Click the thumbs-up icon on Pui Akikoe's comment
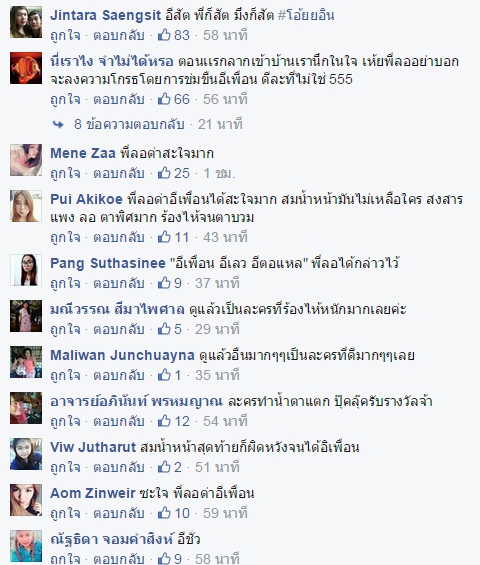Viewport: 480px width, 565px height. tap(164, 237)
